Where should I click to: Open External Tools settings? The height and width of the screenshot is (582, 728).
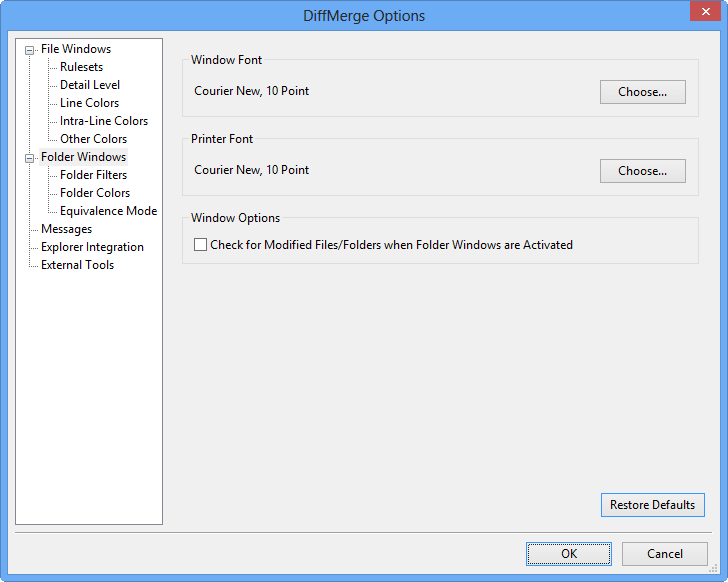click(77, 265)
